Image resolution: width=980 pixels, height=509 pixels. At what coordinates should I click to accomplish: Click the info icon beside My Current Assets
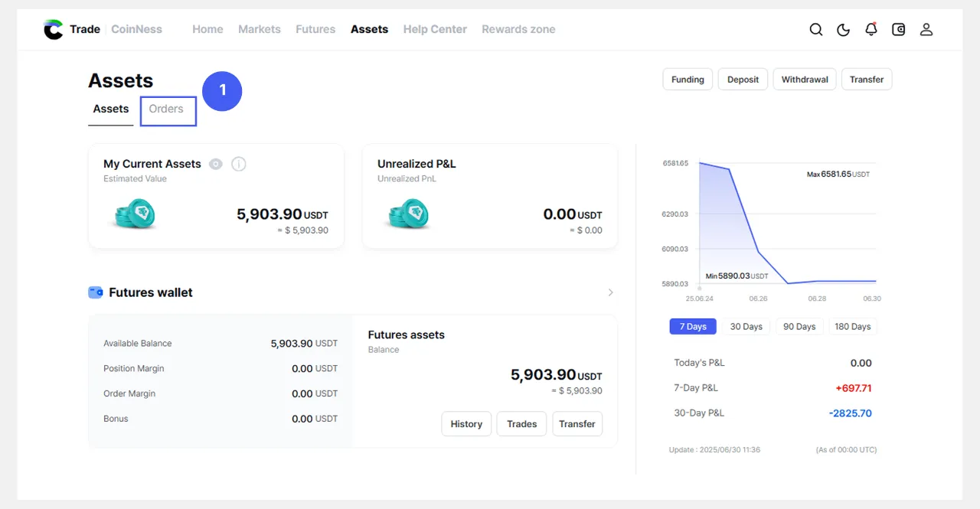tap(239, 164)
